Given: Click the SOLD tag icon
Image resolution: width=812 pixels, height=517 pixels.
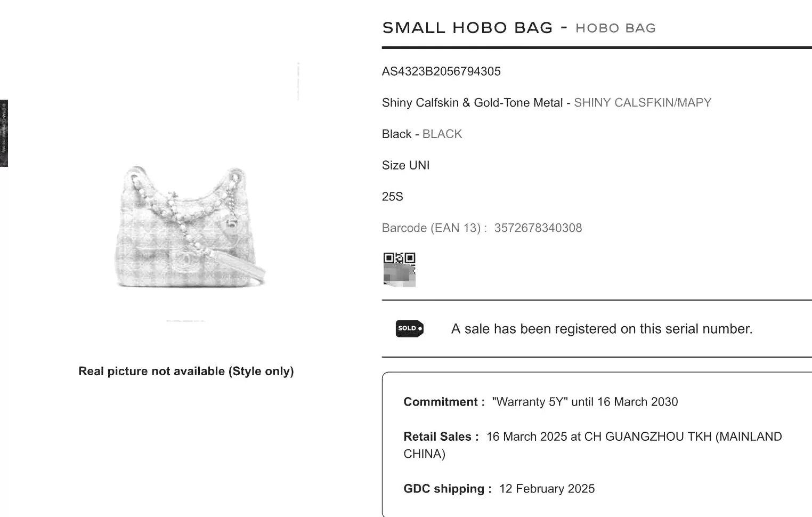Looking at the screenshot, I should [x=410, y=328].
